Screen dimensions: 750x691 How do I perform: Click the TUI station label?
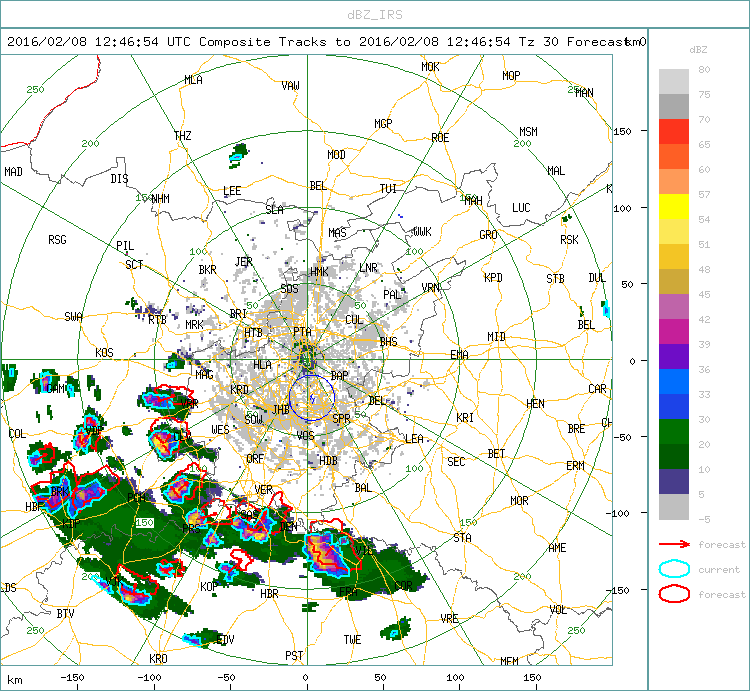[x=388, y=189]
